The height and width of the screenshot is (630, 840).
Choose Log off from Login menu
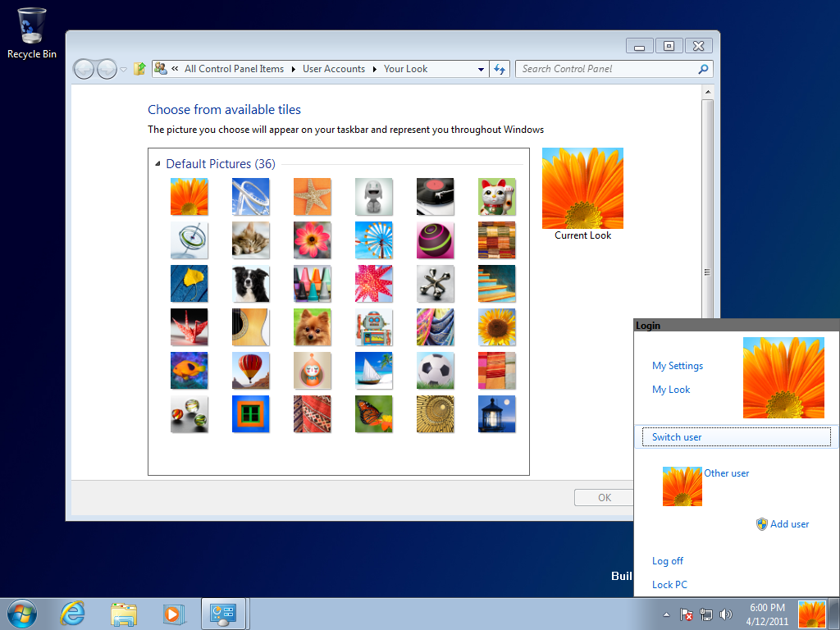click(668, 561)
